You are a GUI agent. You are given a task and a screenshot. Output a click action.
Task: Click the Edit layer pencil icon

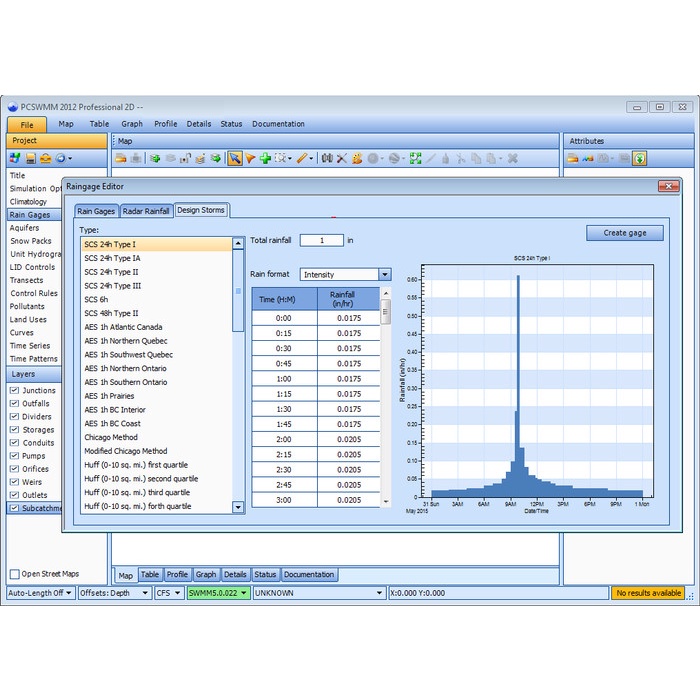tap(200, 158)
